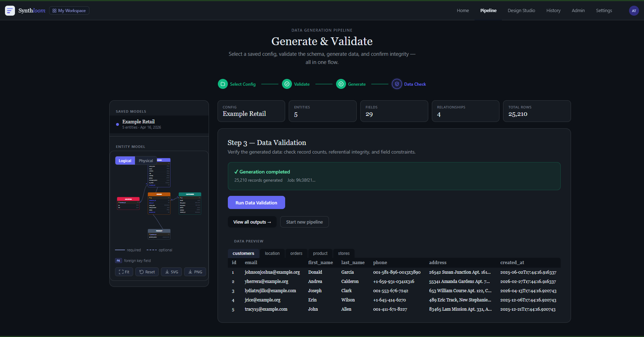
Task: Click the address cell 26542 Susan Junction
Action: 460,272
